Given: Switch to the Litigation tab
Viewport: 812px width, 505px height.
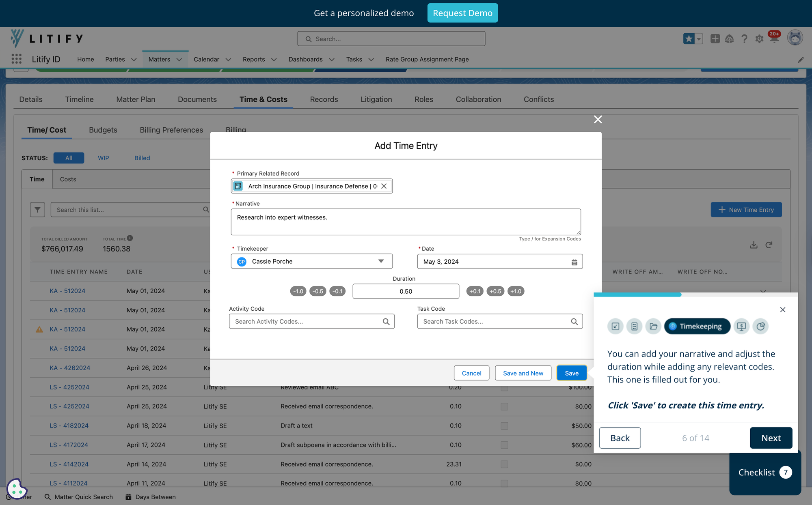Looking at the screenshot, I should point(376,99).
